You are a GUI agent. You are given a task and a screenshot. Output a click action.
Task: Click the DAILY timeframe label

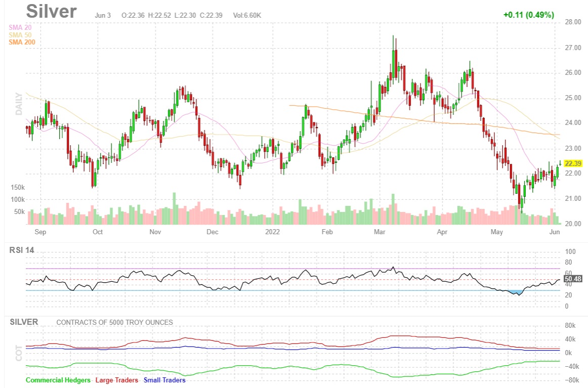click(x=19, y=104)
